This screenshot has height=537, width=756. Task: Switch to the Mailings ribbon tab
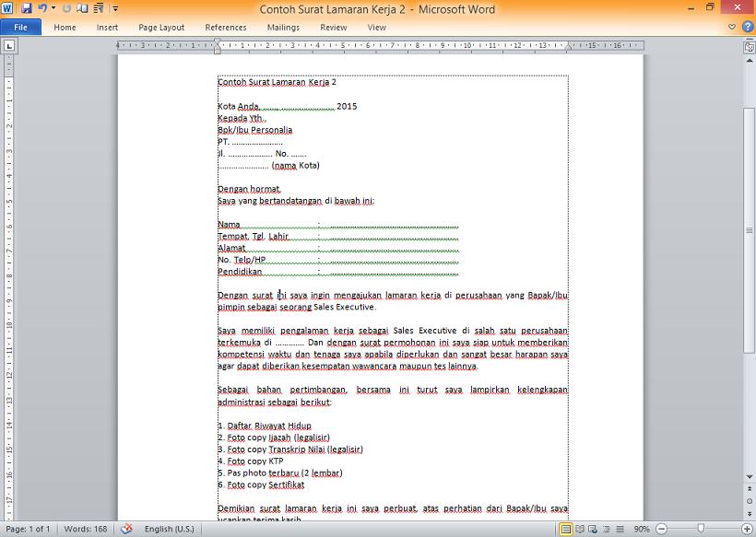pyautogui.click(x=282, y=27)
